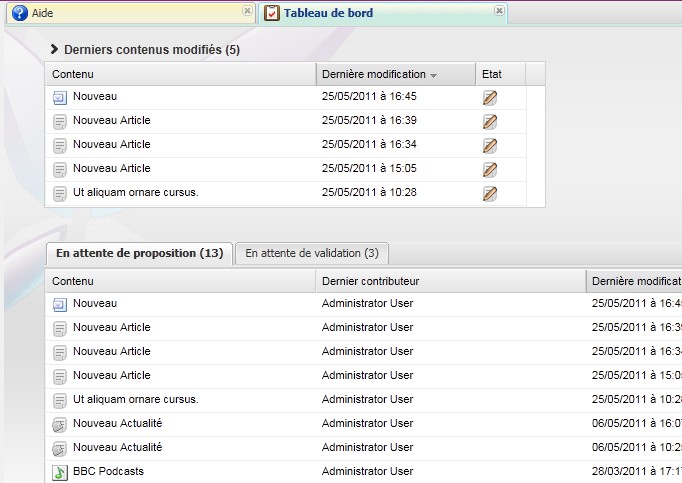Click the help question mark icon
This screenshot has height=483, width=682.
tap(19, 13)
